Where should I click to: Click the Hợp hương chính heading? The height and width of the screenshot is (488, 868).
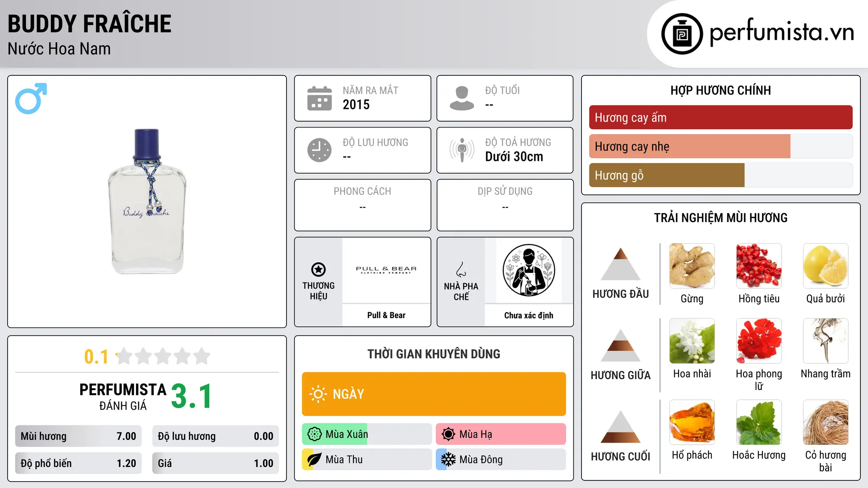(721, 91)
